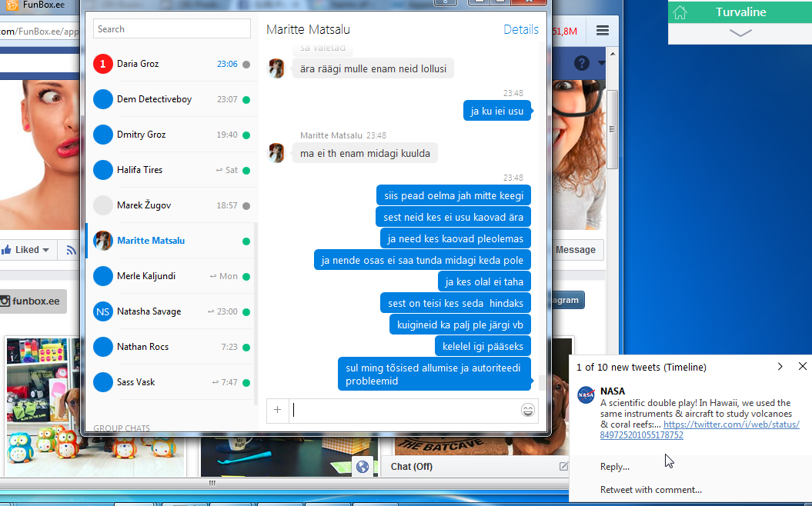Click the 23:06 timestamp for Daria Groz
The height and width of the screenshot is (506, 812).
click(x=227, y=64)
